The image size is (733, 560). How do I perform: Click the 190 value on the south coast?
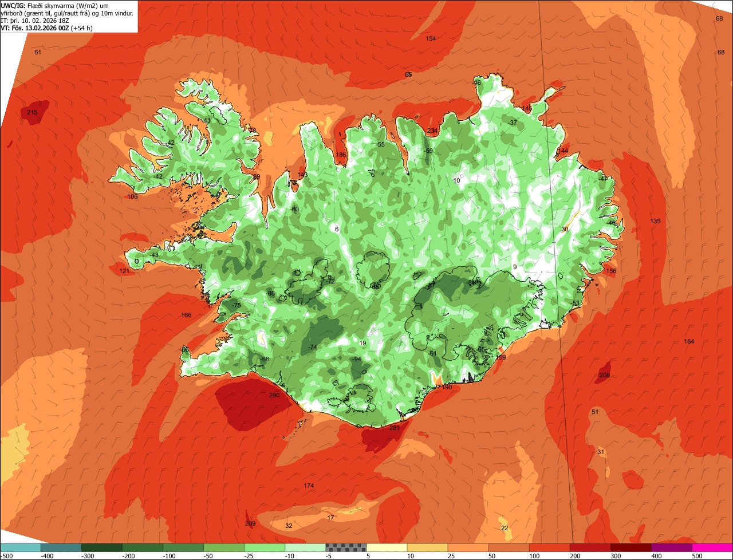(x=447, y=387)
